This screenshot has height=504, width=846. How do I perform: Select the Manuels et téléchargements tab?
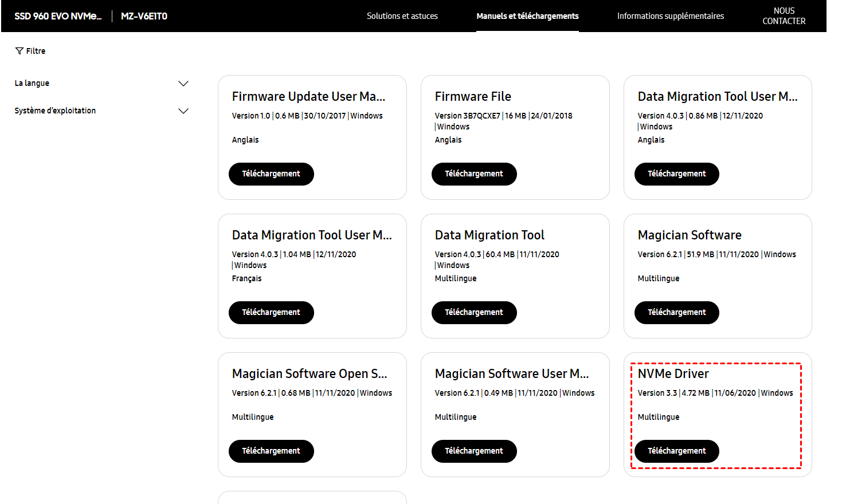pyautogui.click(x=527, y=16)
